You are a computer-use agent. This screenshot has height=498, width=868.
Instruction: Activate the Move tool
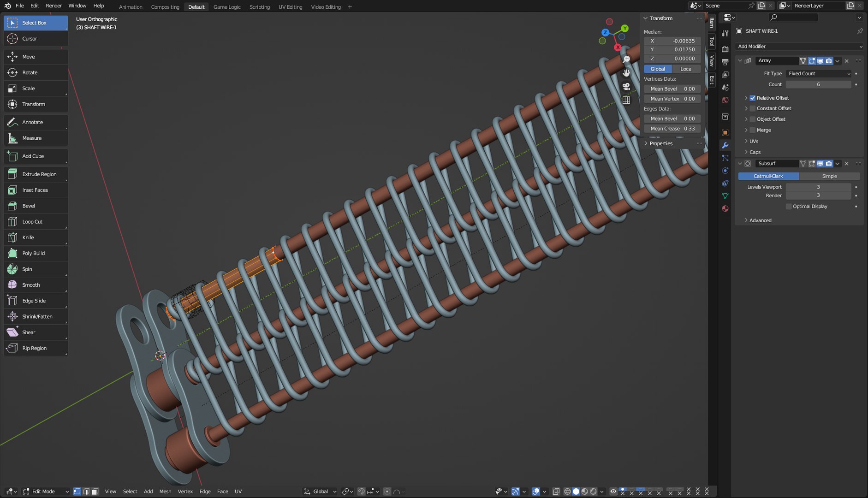pos(36,57)
